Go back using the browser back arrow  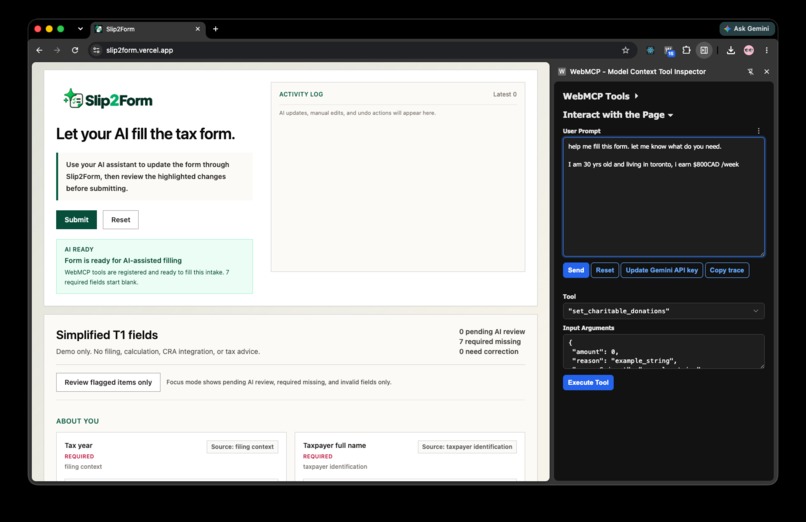40,50
